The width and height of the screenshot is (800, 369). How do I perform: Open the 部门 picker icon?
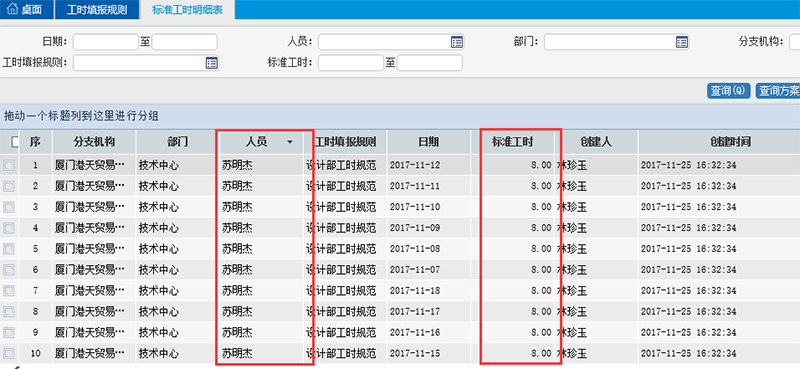(x=682, y=42)
